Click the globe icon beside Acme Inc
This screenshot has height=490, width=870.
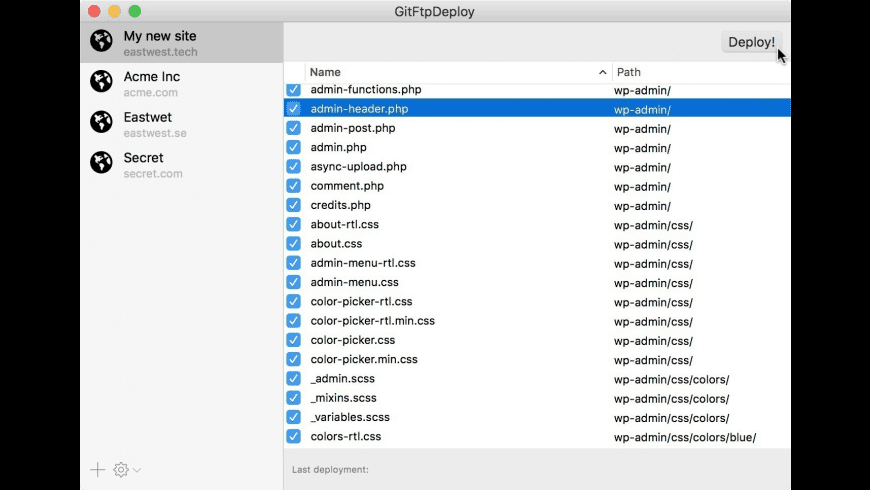102,82
